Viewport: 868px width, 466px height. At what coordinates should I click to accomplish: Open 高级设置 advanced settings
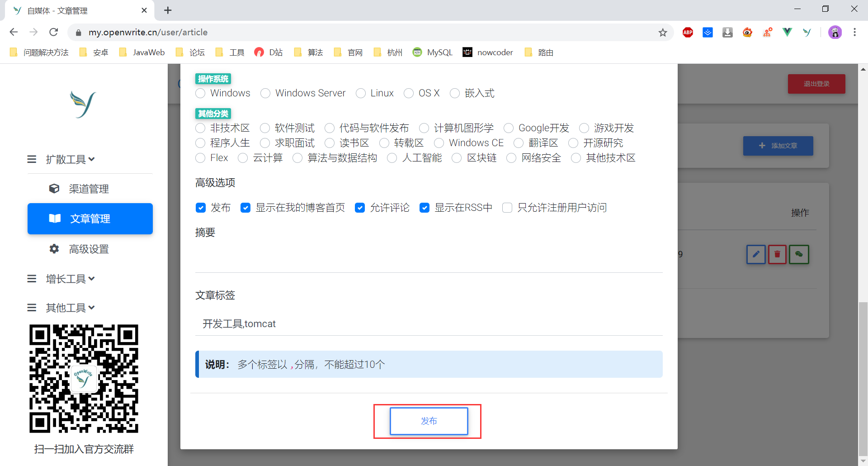[x=89, y=249]
